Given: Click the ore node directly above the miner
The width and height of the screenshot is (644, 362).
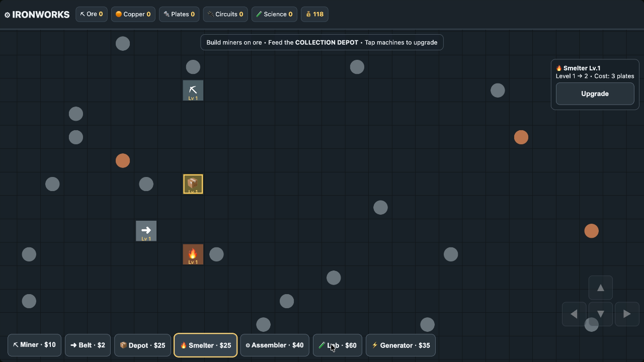Looking at the screenshot, I should (193, 67).
